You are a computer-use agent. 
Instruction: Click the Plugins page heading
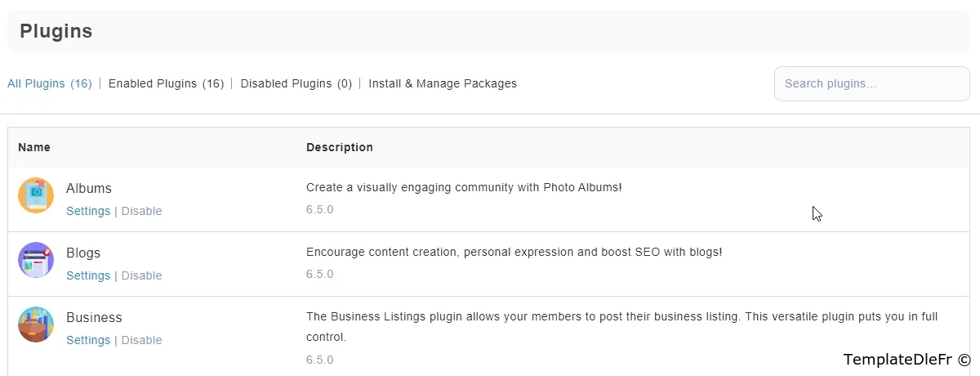tap(56, 31)
